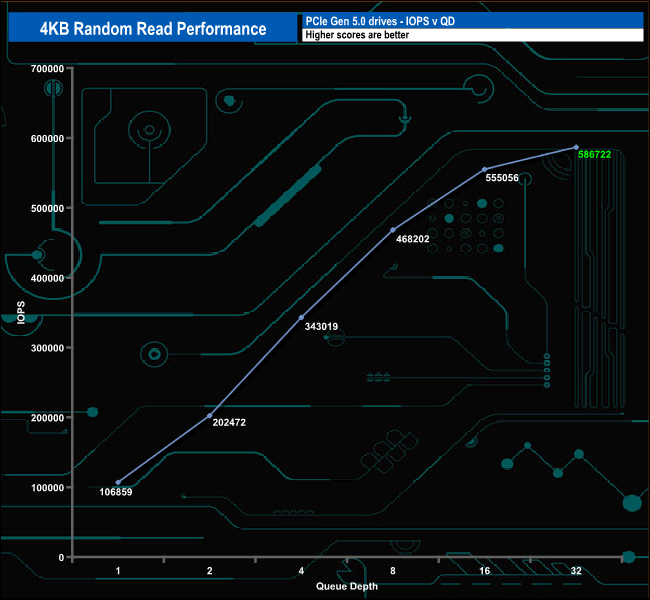Select the data point labeled 468202

(393, 230)
